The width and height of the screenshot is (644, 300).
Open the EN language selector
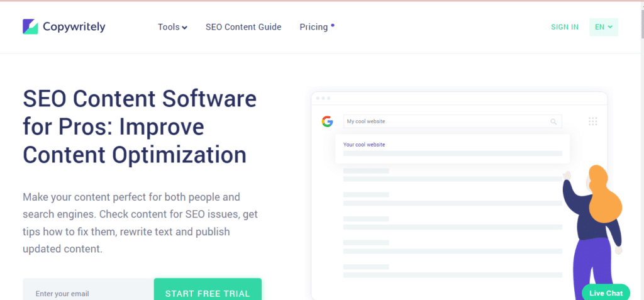click(604, 27)
